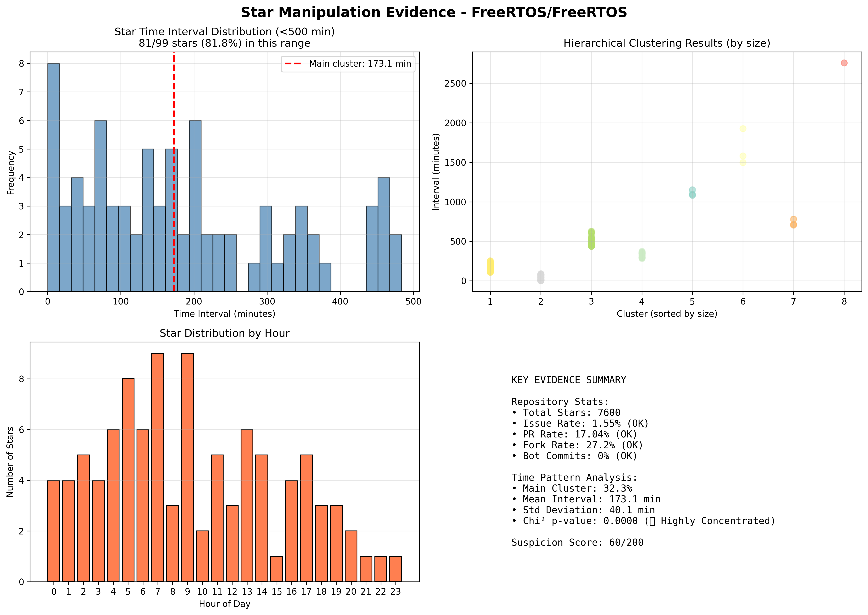Click the 'Hierarchical Clustering Results (by size)' title
Image resolution: width=868 pixels, height=615 pixels.
(667, 43)
